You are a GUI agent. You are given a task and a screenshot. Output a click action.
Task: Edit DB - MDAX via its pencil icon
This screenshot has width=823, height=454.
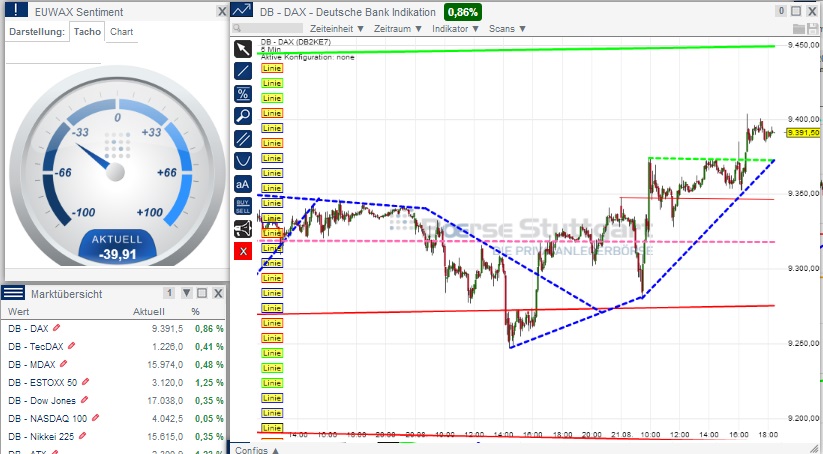click(64, 364)
